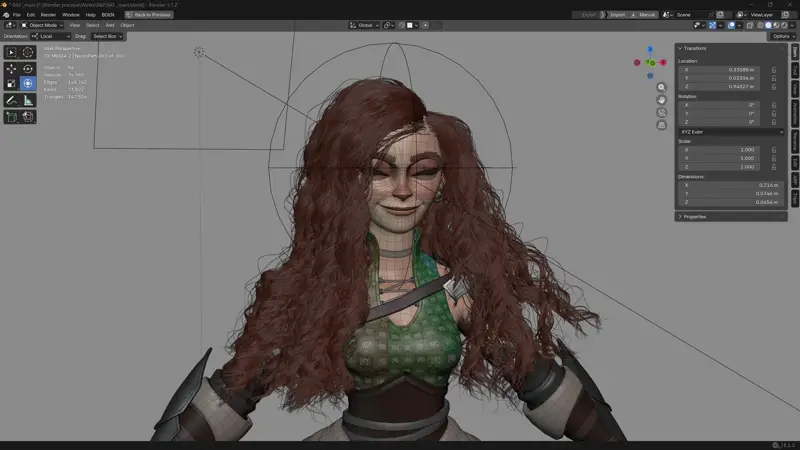Click the tool icon beside Add Cube
Viewport: 800px width, 450px height.
(28, 117)
